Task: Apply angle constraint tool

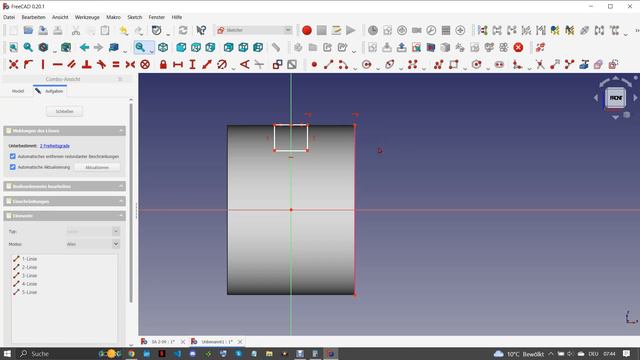Action: [x=244, y=64]
